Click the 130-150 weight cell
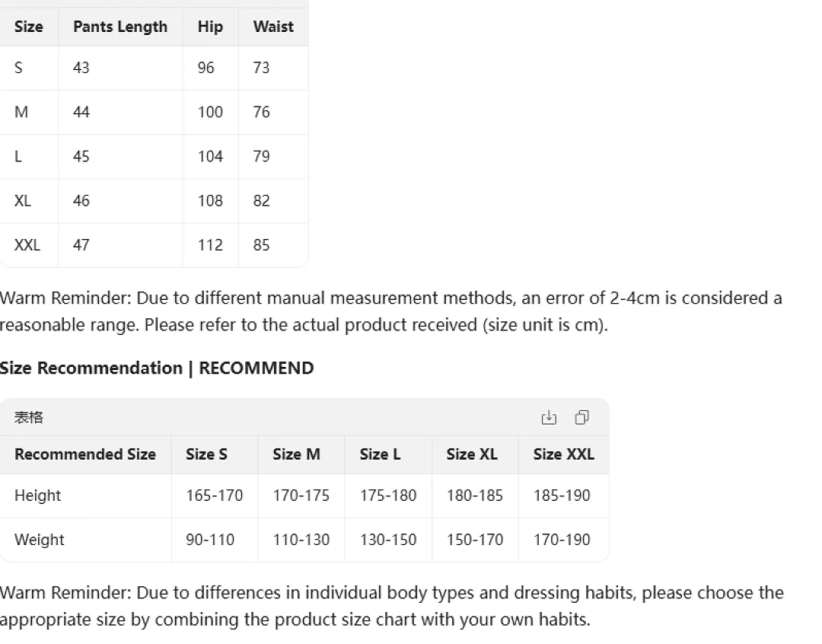This screenshot has height=644, width=822. (388, 540)
